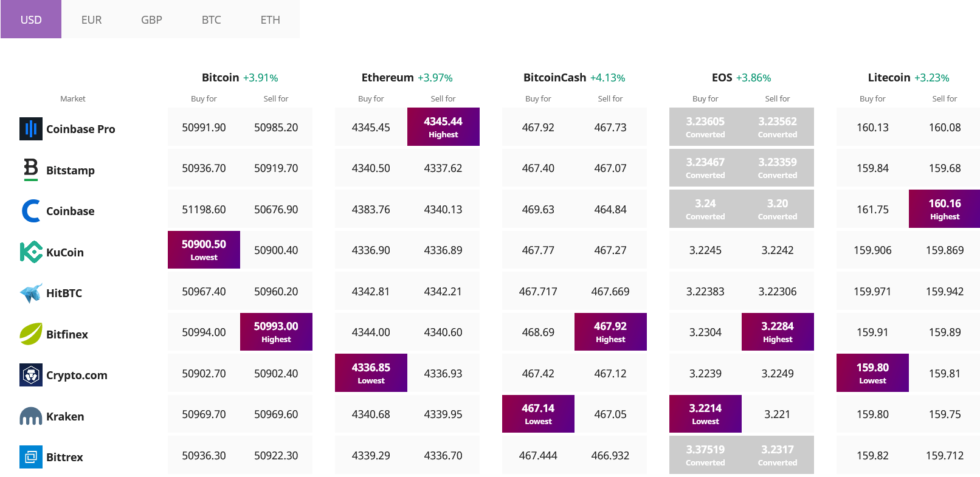980x477 pixels.
Task: Click Bitfinex BitcoinCash buy price 468.69
Action: pos(538,332)
